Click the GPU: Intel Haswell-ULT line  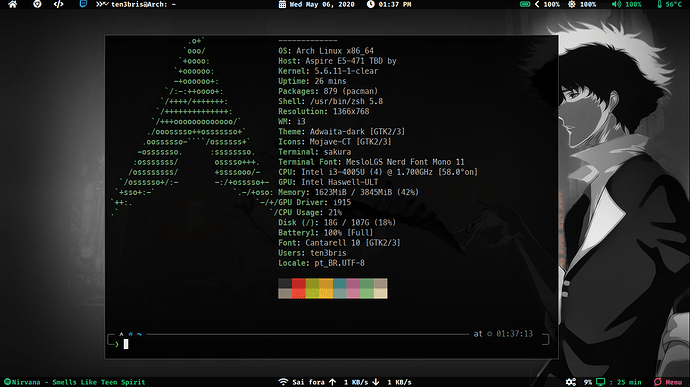click(328, 183)
